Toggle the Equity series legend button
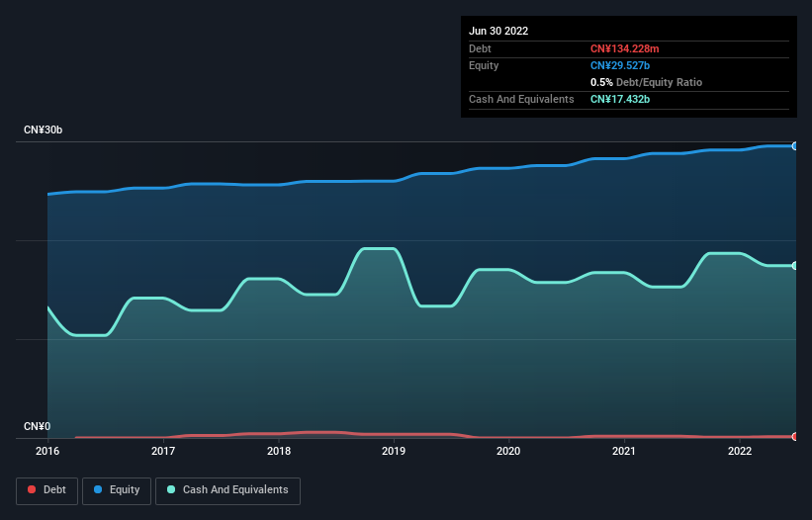The image size is (812, 520). (x=117, y=490)
